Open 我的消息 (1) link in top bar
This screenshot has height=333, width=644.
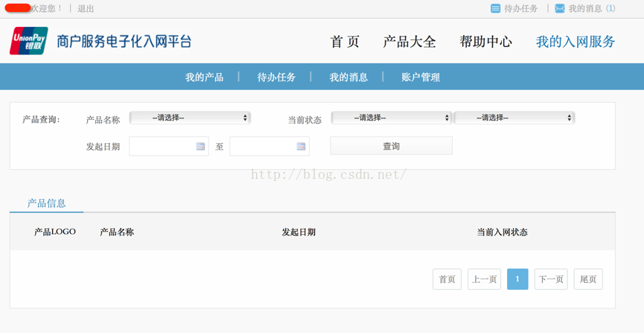592,9
